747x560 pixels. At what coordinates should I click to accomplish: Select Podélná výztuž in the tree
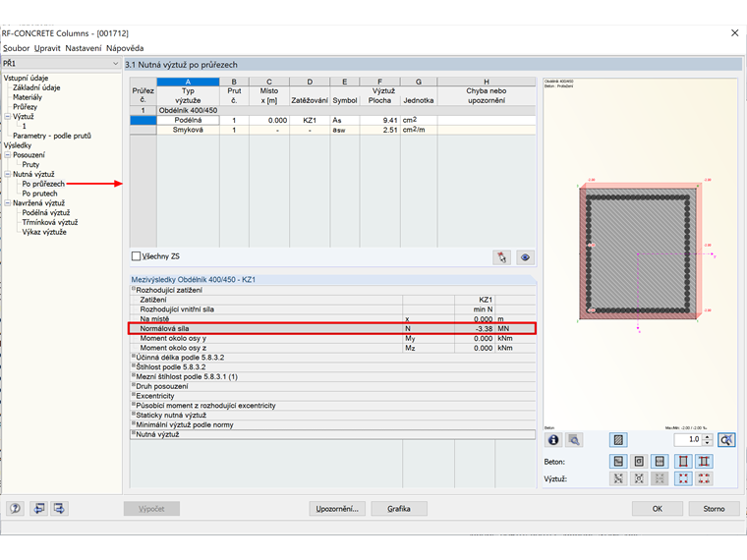point(46,212)
